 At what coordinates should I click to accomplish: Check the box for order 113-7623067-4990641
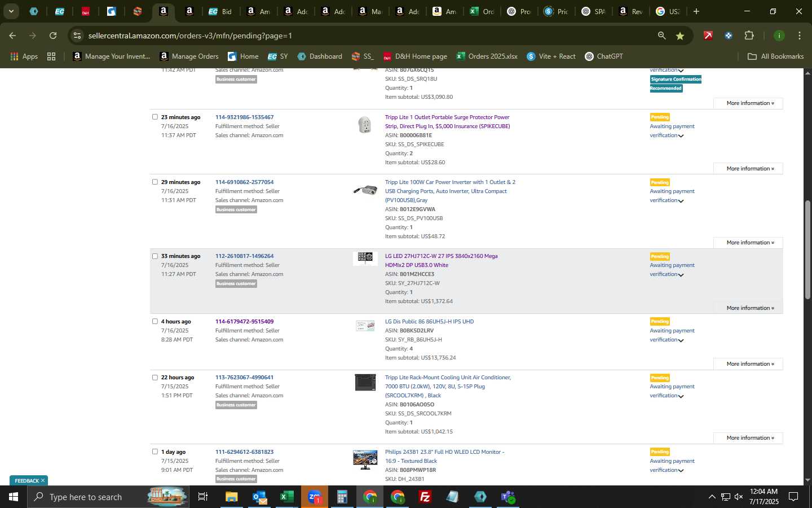click(155, 377)
